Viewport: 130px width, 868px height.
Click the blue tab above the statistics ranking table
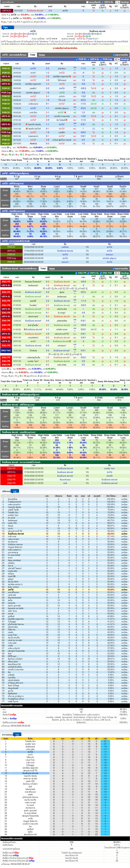[x=15, y=491]
